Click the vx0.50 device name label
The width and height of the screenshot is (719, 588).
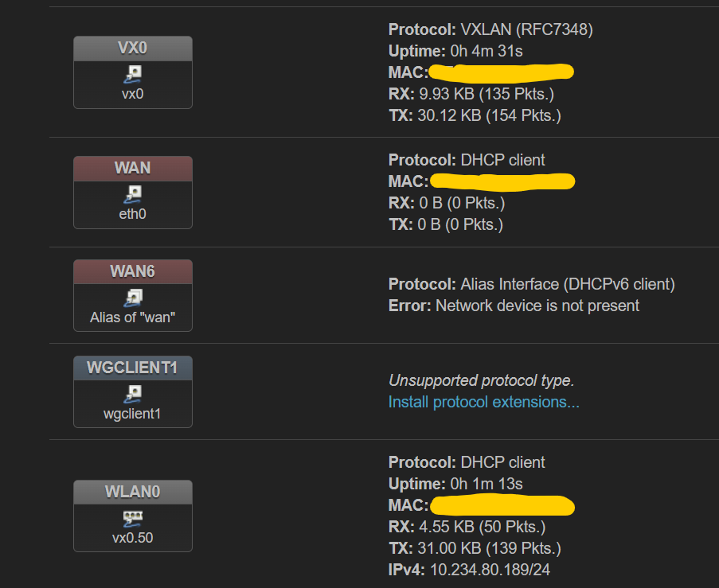click(132, 538)
